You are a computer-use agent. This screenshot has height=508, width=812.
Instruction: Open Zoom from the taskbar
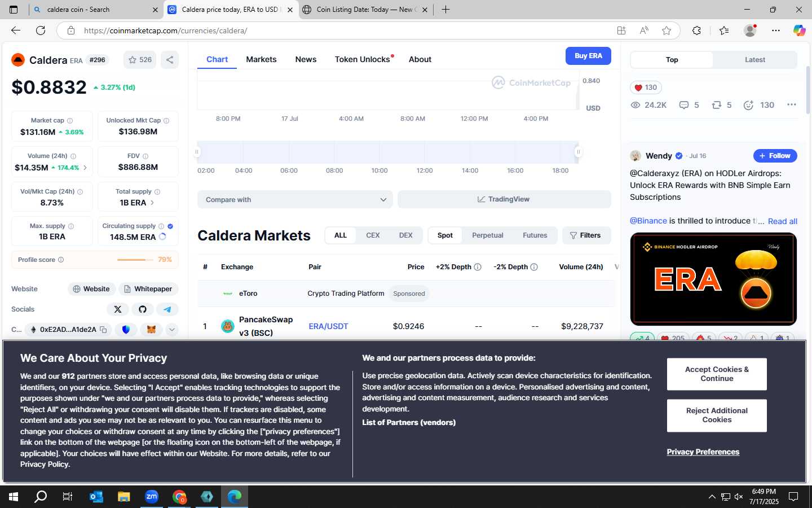point(152,497)
